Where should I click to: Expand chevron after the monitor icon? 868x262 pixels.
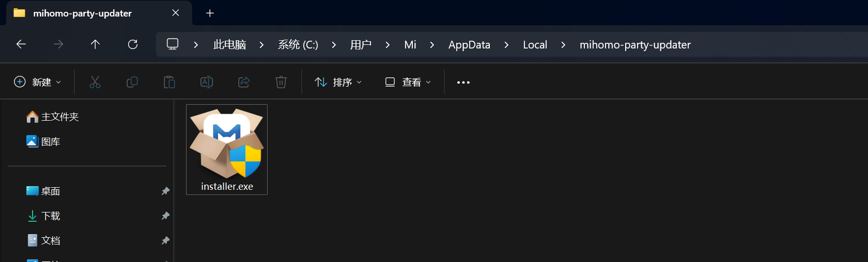(196, 45)
